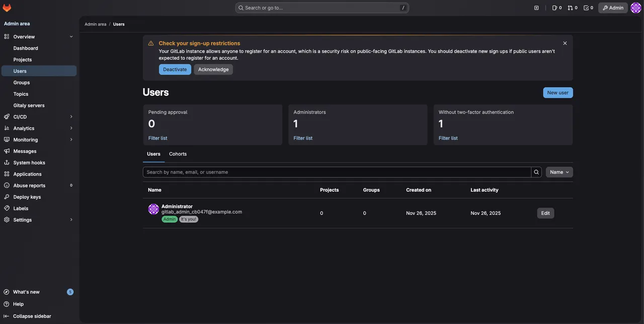Filter list for Without two-factor authentication

(448, 138)
